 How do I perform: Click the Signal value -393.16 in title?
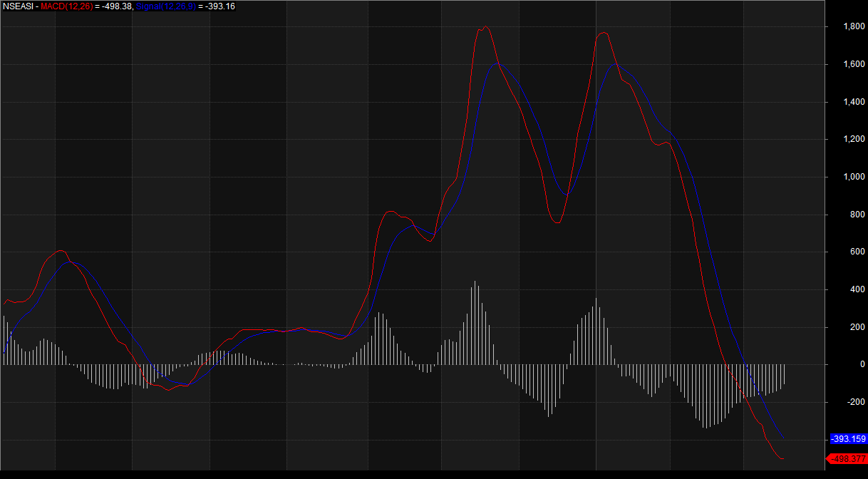[219, 6]
